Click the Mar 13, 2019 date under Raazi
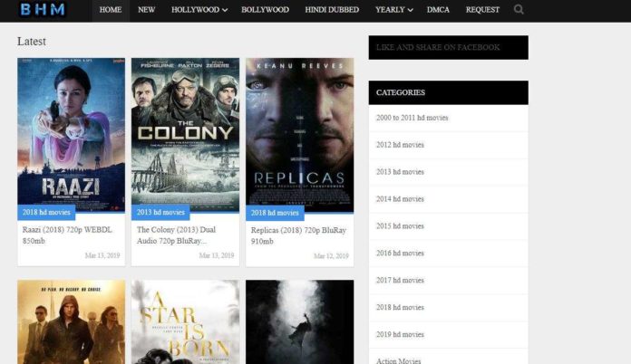 [102, 255]
